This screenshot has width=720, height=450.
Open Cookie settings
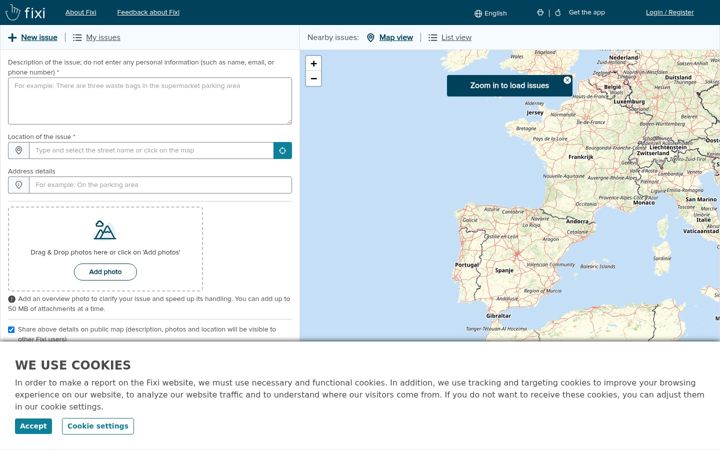coord(98,426)
